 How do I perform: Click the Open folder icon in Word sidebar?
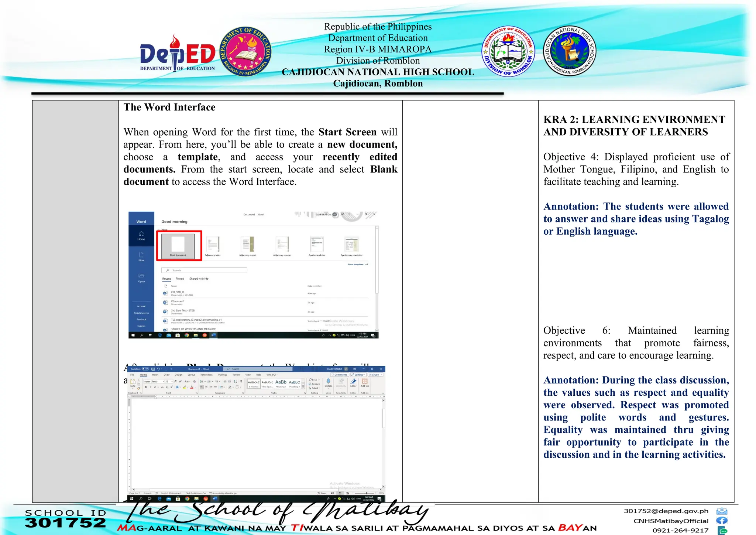tap(141, 276)
